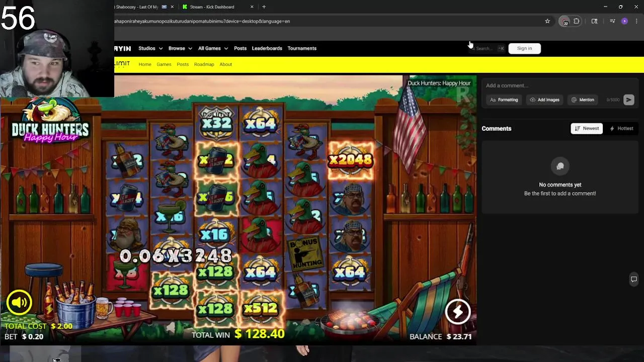644x362 pixels.
Task: Open the Chrome three-dot menu
Action: coord(636,21)
